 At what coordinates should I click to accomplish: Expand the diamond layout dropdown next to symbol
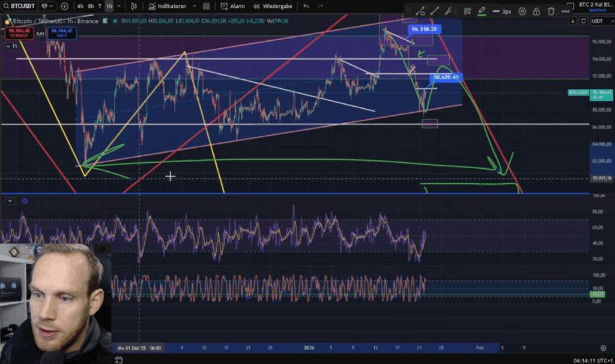point(47,6)
